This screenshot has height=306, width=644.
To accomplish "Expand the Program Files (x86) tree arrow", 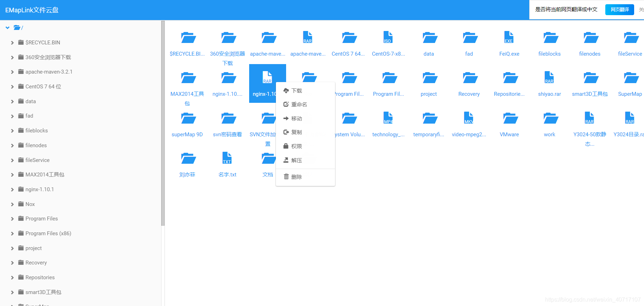I will pos(12,233).
